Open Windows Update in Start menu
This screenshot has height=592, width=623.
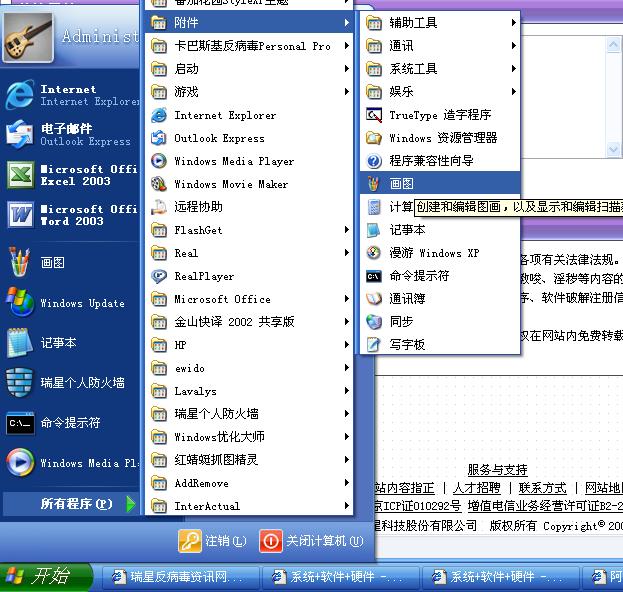click(x=70, y=303)
